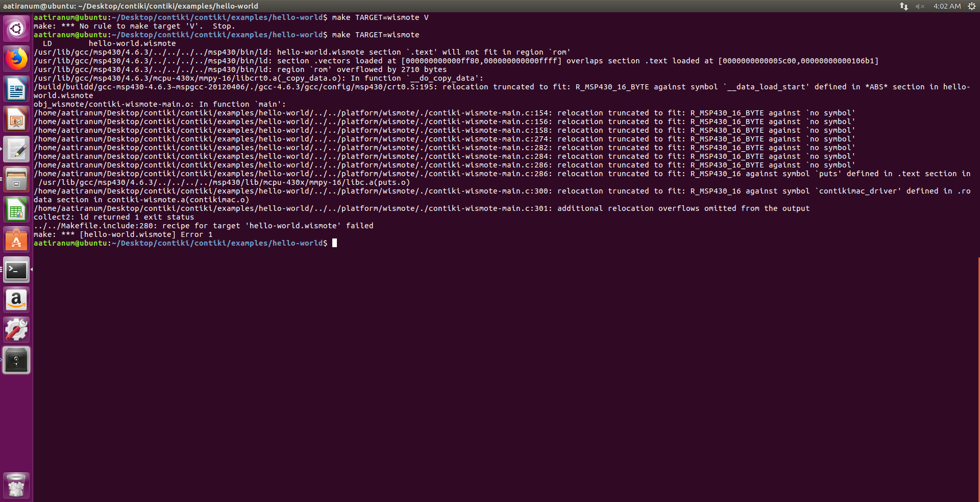The height and width of the screenshot is (502, 980).
Task: Open System Settings wrench icon
Action: tap(16, 330)
